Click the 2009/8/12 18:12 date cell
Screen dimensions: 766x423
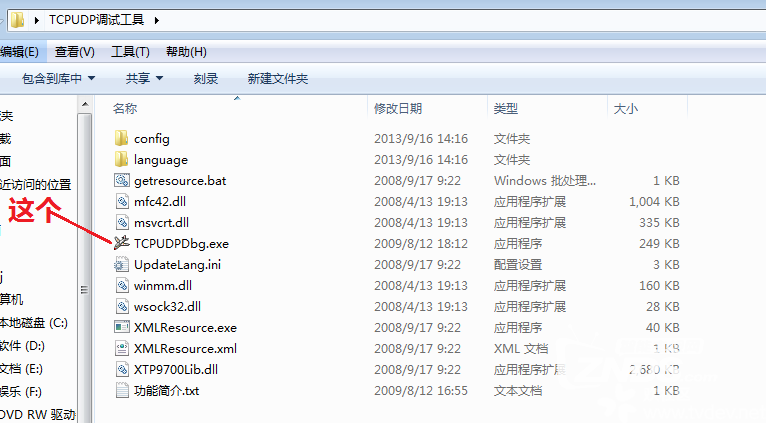(x=421, y=244)
